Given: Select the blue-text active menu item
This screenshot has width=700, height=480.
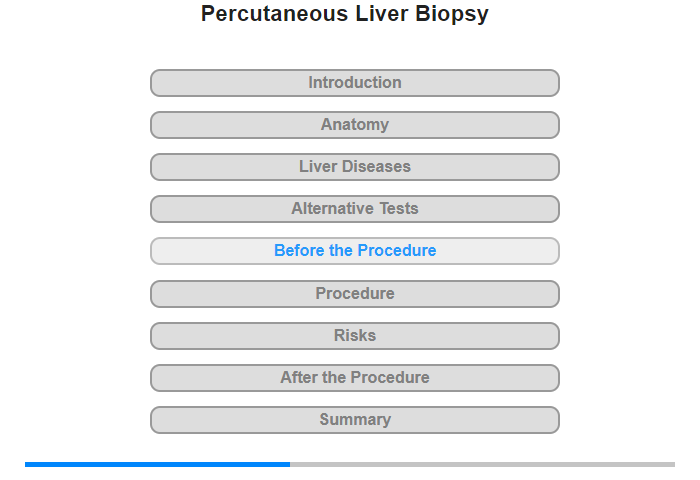Looking at the screenshot, I should click(355, 251).
